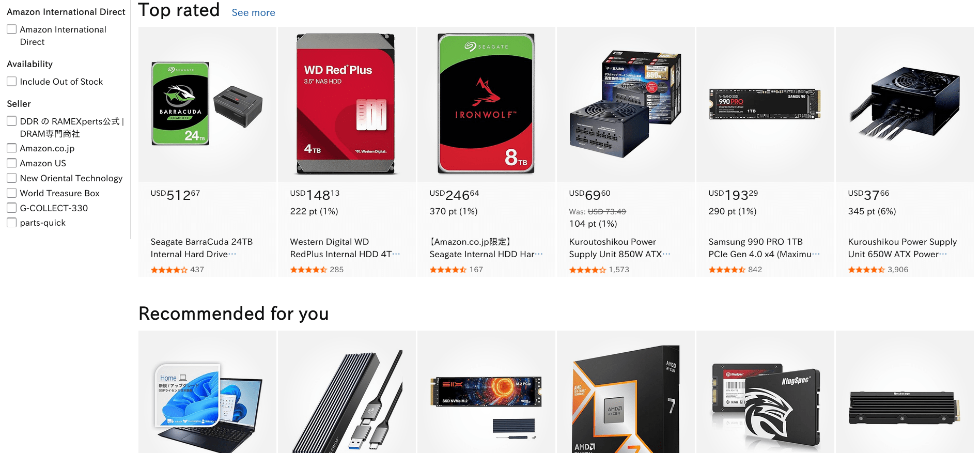Open the Samsung 990 PRO SSD image

[765, 104]
